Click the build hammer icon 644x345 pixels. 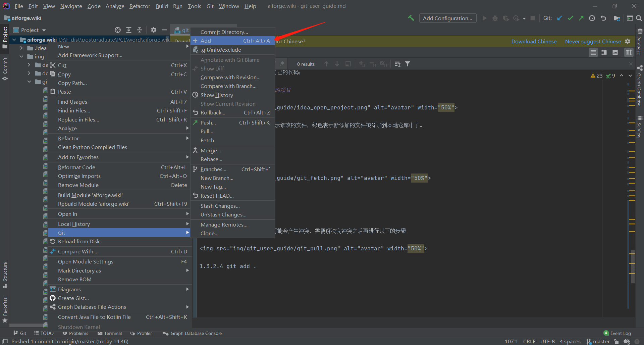[x=411, y=18]
